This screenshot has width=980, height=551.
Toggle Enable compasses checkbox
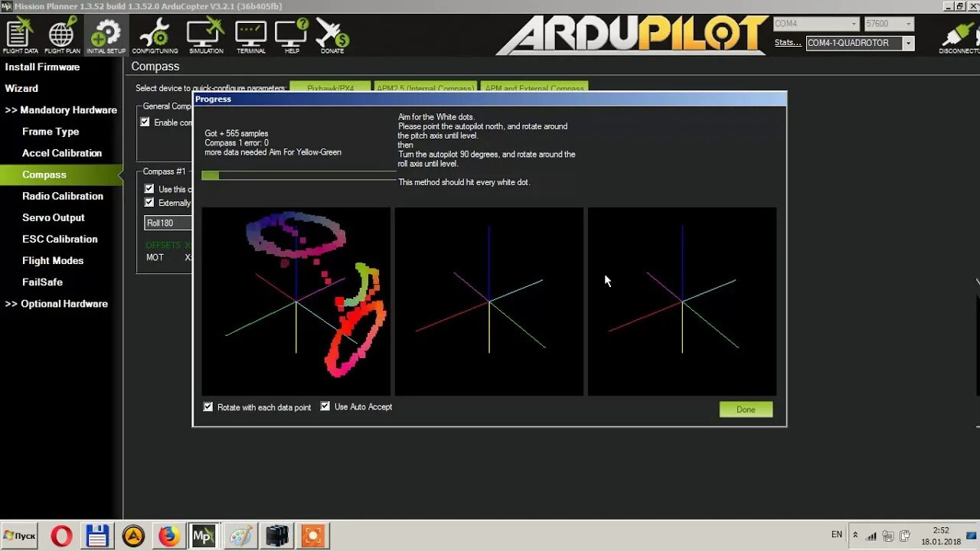pyautogui.click(x=145, y=122)
